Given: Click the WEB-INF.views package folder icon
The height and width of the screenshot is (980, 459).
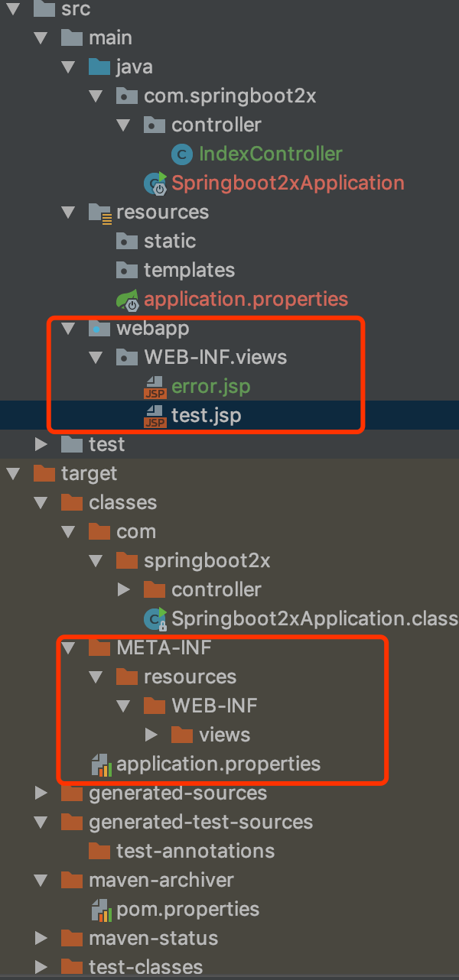Looking at the screenshot, I should pos(127,358).
